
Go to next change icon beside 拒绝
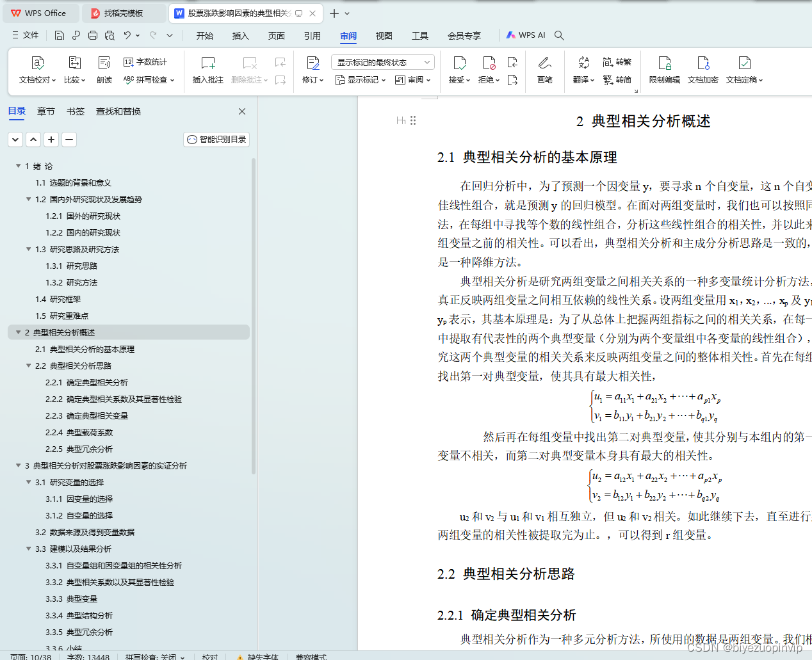(x=512, y=80)
